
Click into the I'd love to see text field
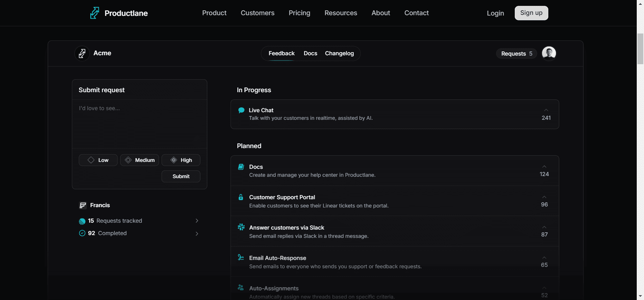click(x=140, y=124)
